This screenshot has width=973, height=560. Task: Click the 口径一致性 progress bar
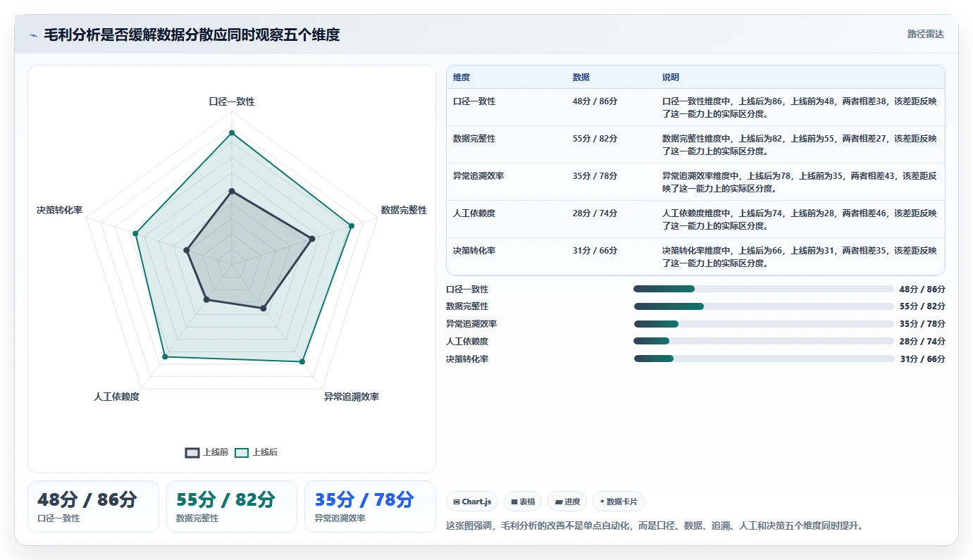pyautogui.click(x=763, y=289)
